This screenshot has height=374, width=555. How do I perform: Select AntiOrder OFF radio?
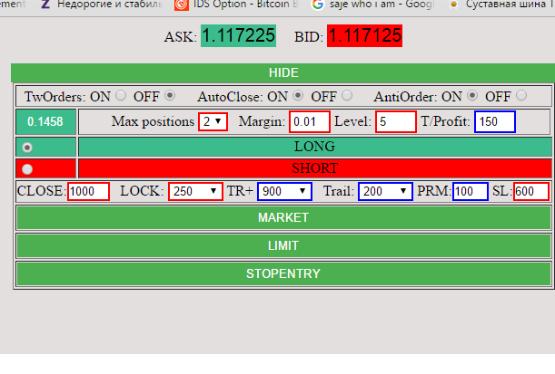[521, 96]
